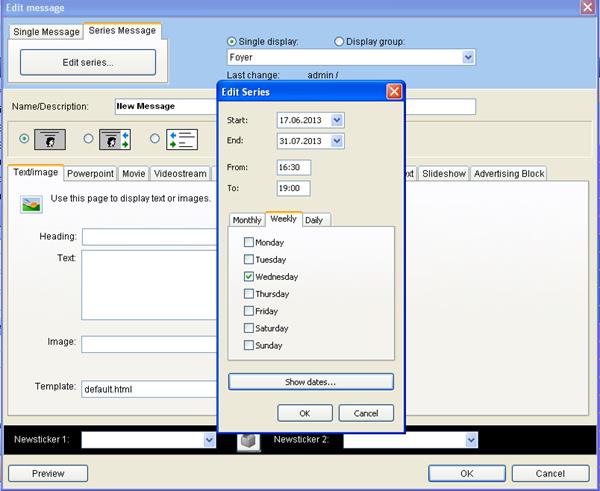This screenshot has width=600, height=491.
Task: Open the Start date dropdown
Action: tap(336, 120)
